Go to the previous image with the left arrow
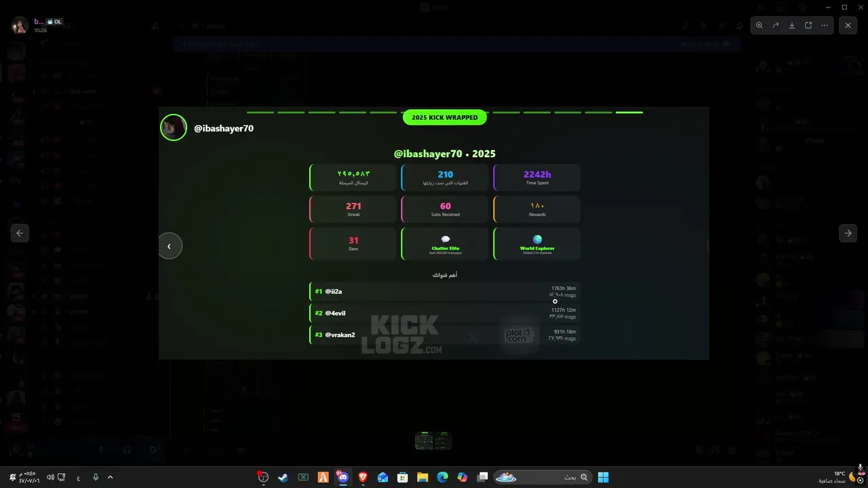Screen dimensions: 868x488 [x=20, y=233]
